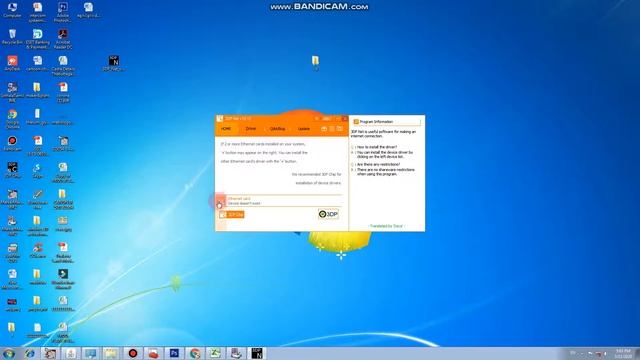Open the Recycle Bin desktop icon

12,37
